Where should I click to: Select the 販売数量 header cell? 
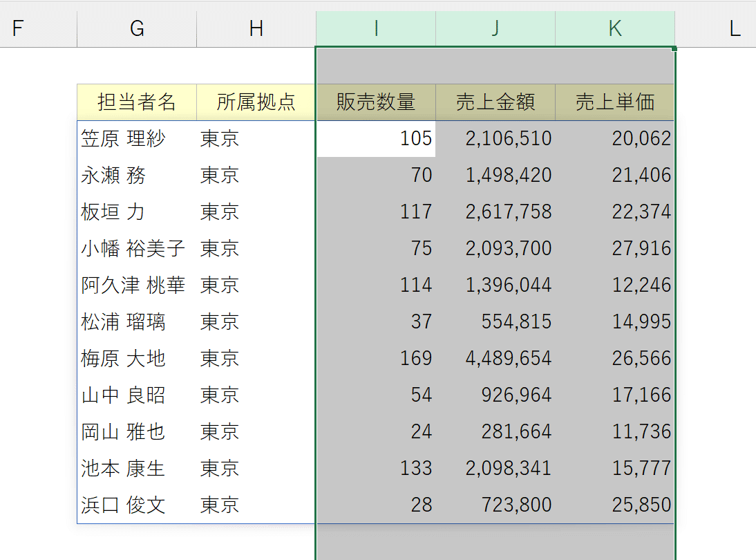(x=376, y=102)
